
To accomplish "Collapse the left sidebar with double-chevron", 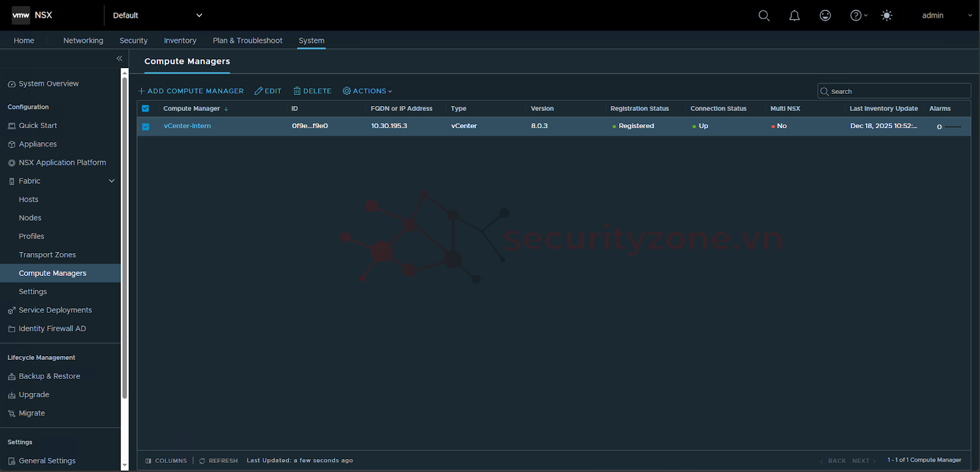I will (119, 58).
